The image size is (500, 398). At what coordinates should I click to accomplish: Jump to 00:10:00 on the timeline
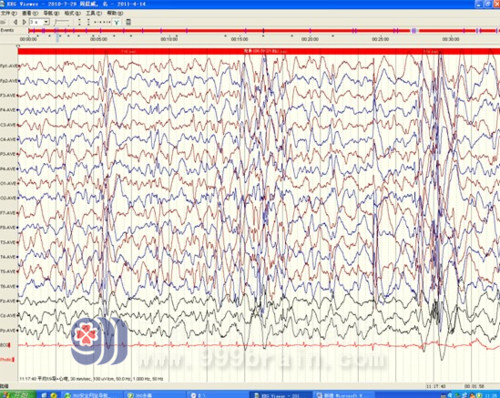(x=169, y=39)
